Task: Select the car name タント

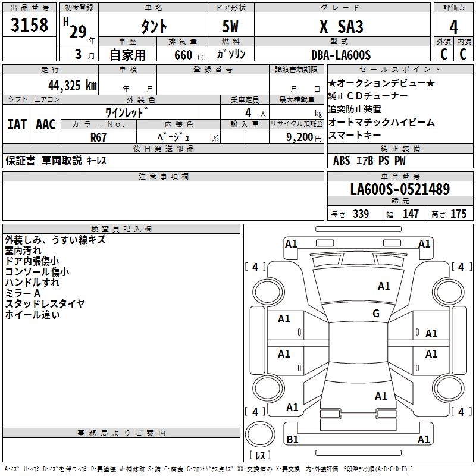Action: (x=154, y=26)
